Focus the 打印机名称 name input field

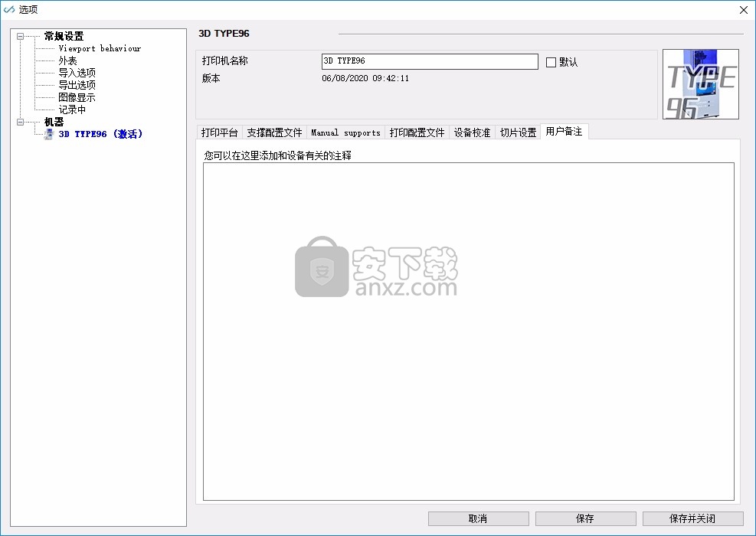(x=430, y=61)
